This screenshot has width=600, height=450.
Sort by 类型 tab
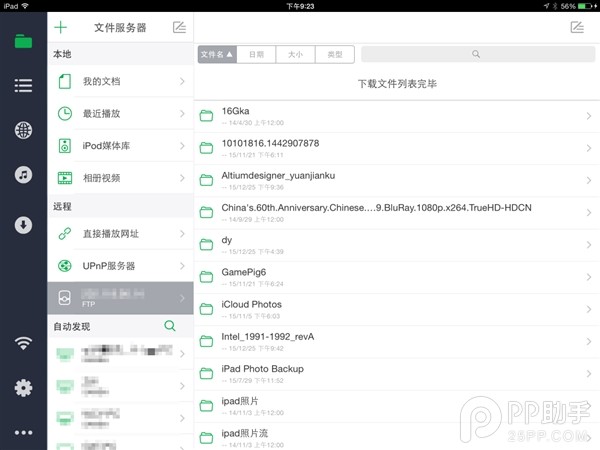pyautogui.click(x=335, y=54)
